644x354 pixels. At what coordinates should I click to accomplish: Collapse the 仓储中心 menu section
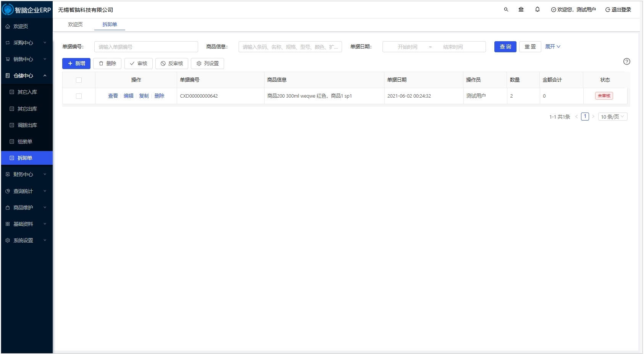(24, 76)
